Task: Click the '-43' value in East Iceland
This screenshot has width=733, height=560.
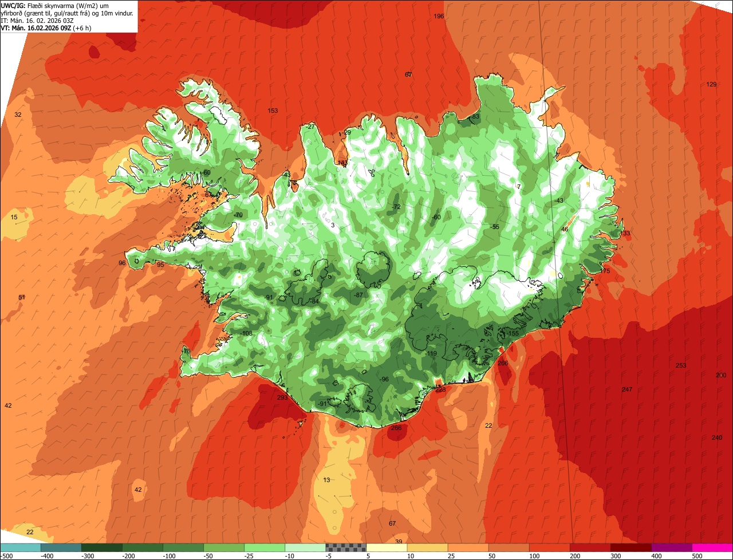Action: [558, 200]
